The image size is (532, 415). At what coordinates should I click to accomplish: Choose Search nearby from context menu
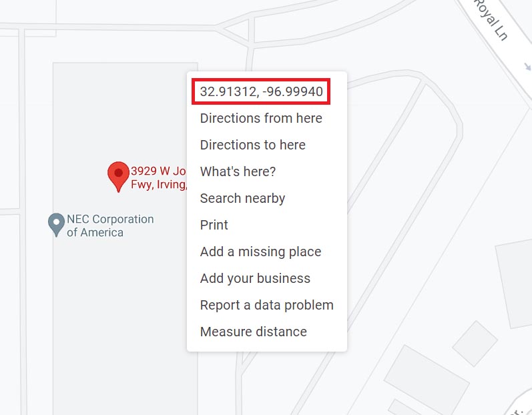point(242,198)
